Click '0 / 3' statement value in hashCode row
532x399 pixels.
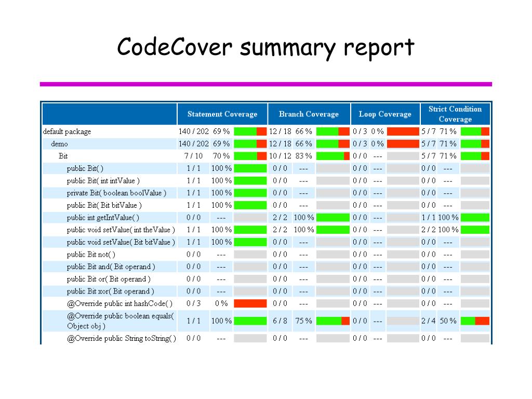click(x=193, y=303)
